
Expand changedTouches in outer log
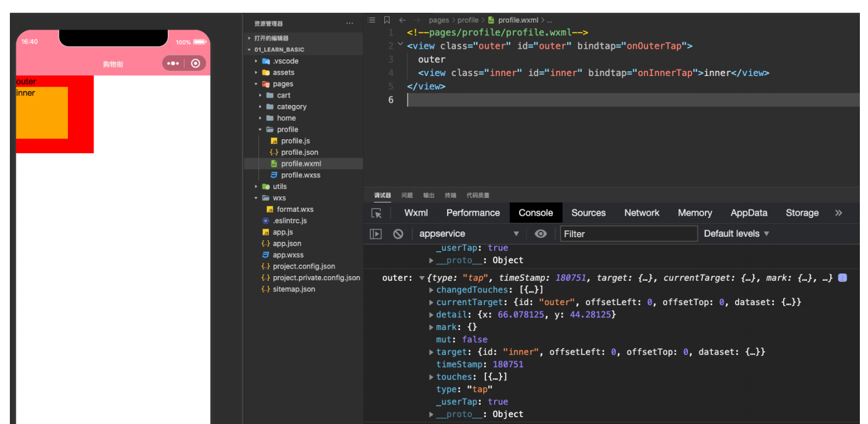click(x=431, y=290)
